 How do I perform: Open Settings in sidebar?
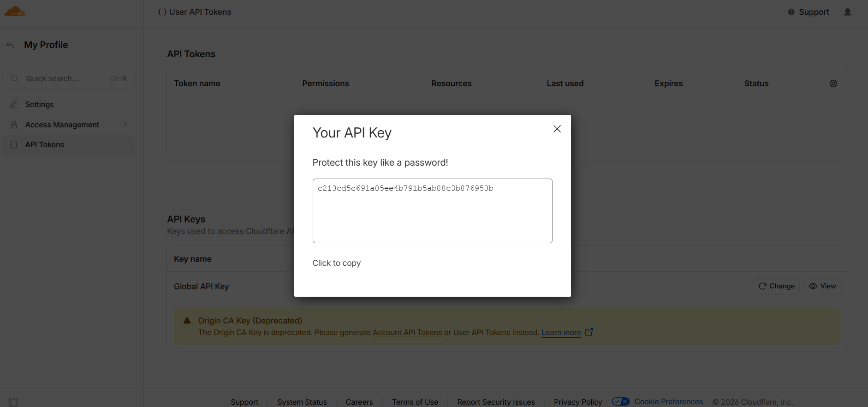point(69,104)
